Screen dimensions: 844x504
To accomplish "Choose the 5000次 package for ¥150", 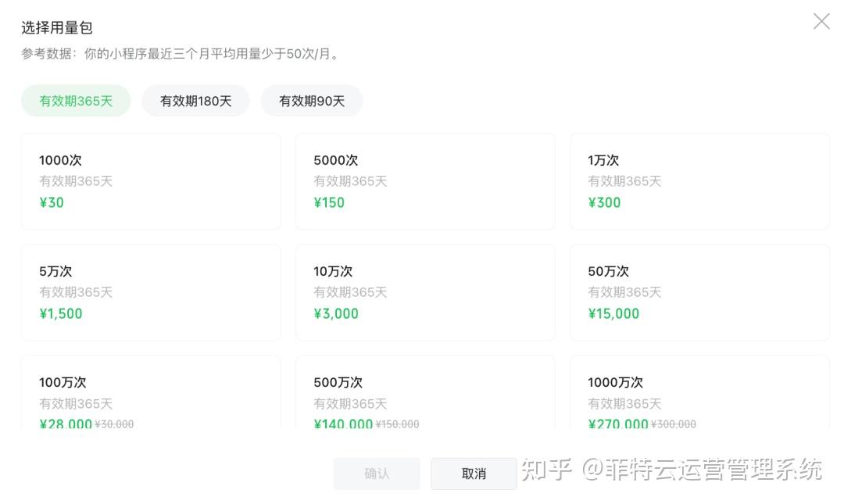I will (425, 181).
